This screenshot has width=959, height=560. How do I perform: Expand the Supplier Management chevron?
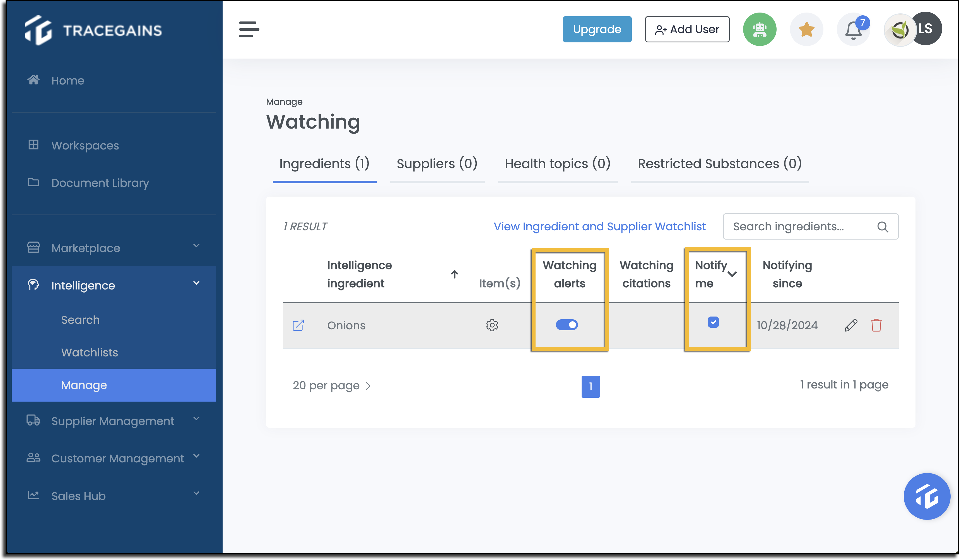pos(196,419)
